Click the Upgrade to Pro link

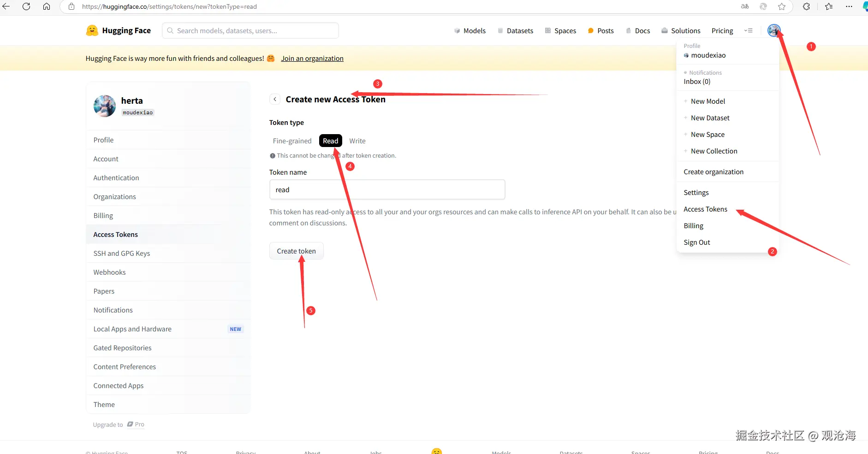tap(119, 425)
